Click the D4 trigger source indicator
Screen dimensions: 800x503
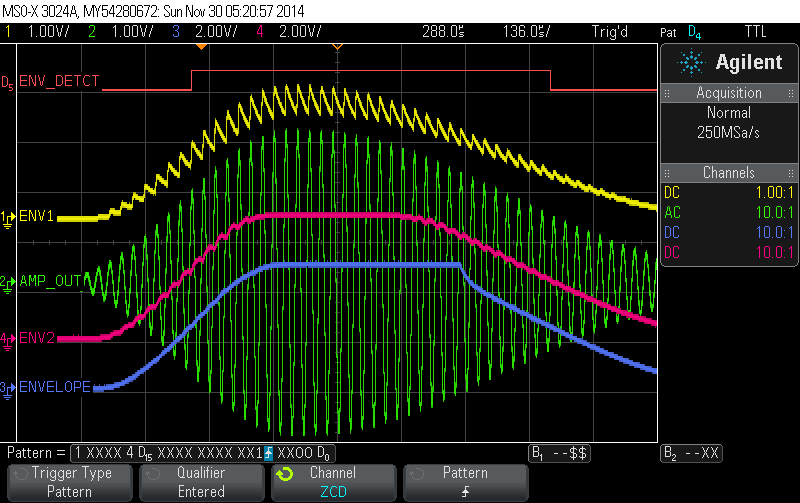point(694,33)
